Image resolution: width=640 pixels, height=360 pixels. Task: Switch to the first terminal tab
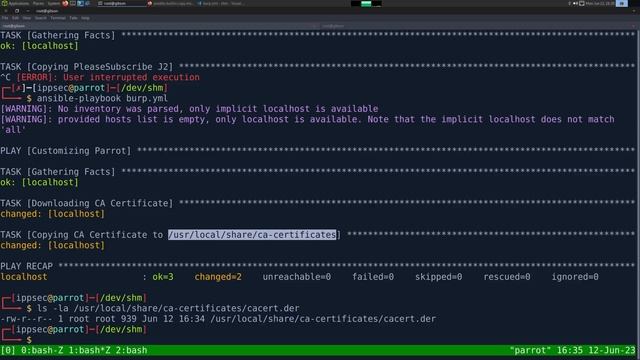(159, 26)
